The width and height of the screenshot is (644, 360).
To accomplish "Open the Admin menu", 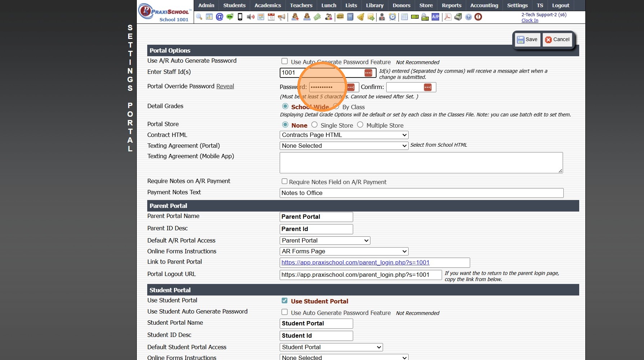I will pyautogui.click(x=206, y=5).
